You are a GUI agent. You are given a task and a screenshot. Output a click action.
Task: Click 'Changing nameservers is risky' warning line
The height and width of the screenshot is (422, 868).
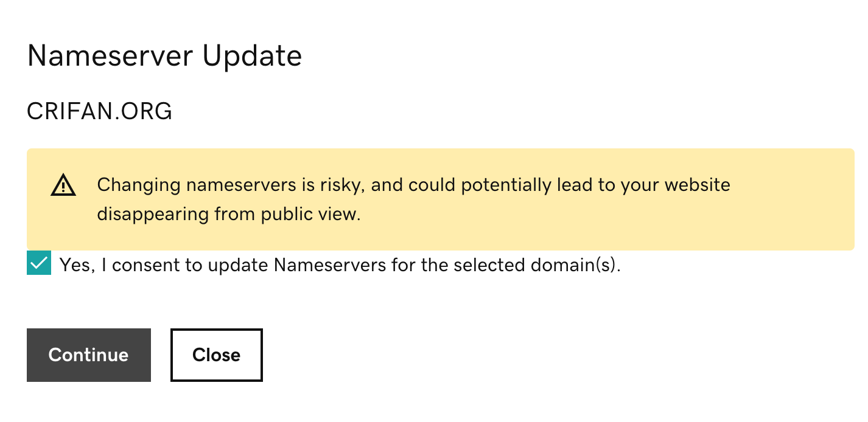point(414,185)
